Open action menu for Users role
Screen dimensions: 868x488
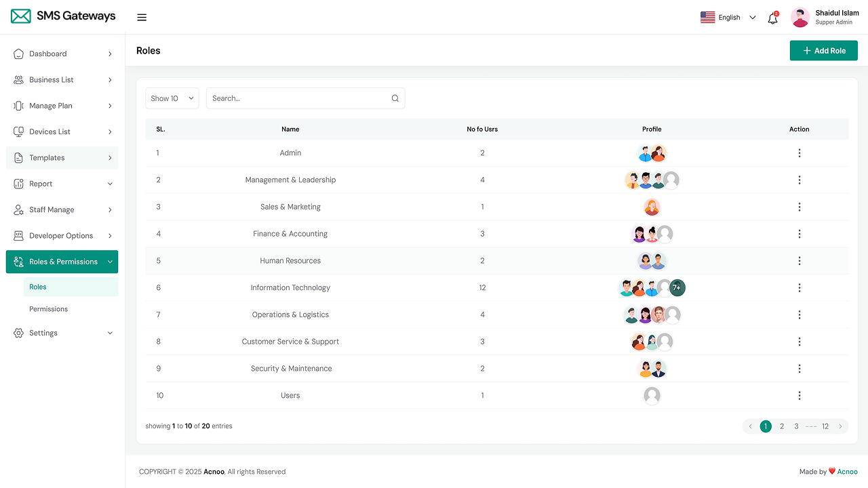point(800,396)
